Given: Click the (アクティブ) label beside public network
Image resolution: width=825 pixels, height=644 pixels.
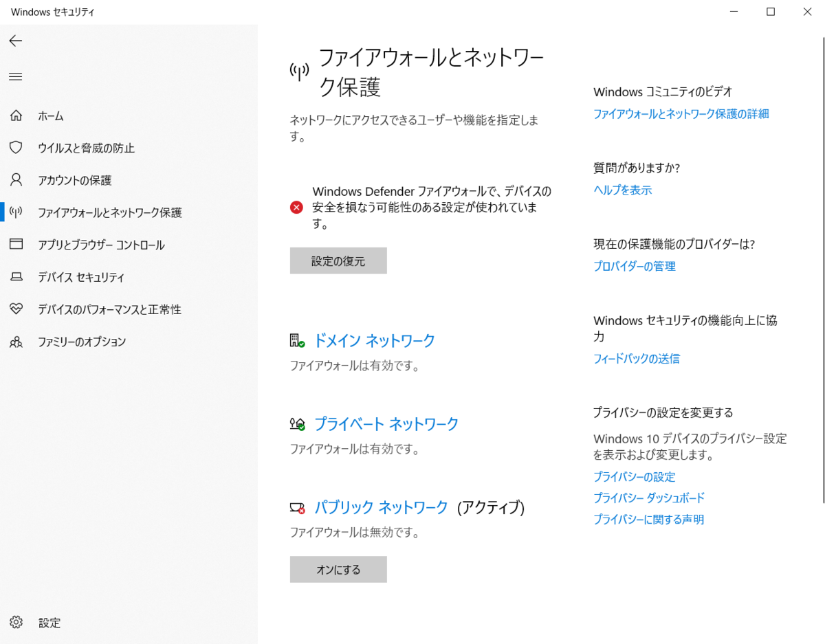Looking at the screenshot, I should tap(491, 508).
